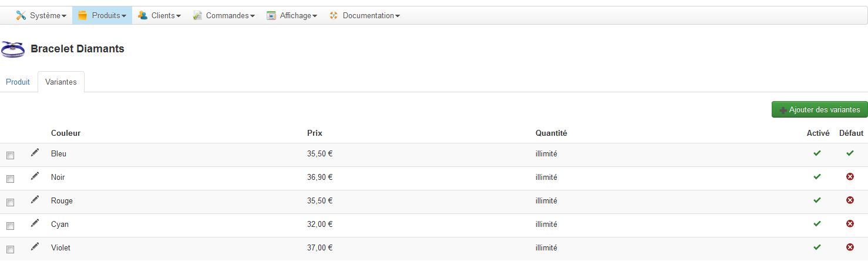Click the Ajouter des variantes button
This screenshot has height=261, width=868.
click(x=819, y=110)
